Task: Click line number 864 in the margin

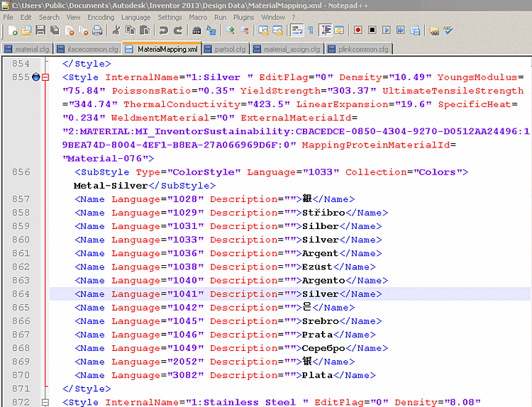Action: click(x=21, y=294)
